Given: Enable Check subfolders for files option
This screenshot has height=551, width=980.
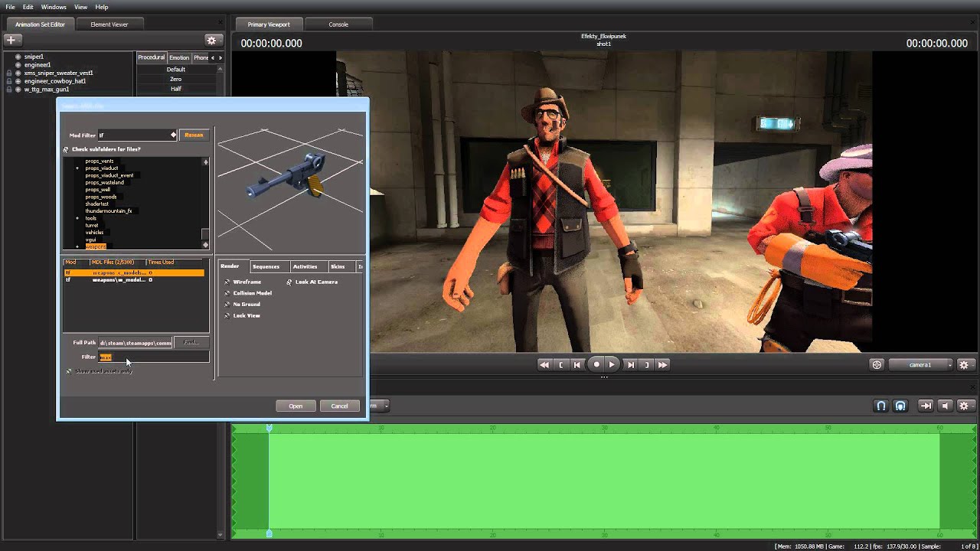Looking at the screenshot, I should pyautogui.click(x=67, y=149).
